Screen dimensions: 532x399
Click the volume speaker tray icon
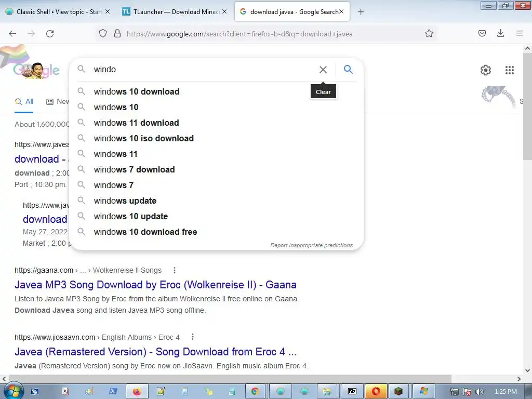coord(480,392)
